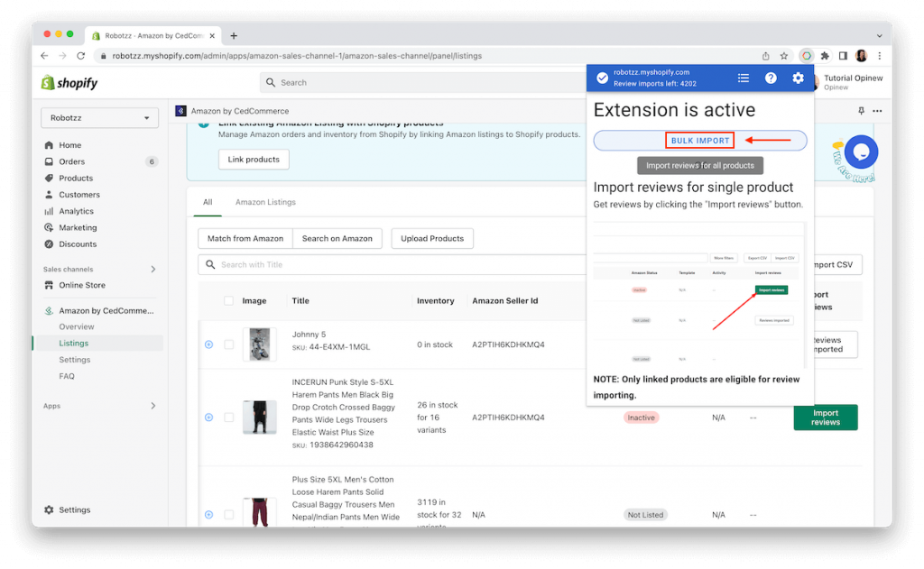
Task: Click the Amazon by CedCommerce app icon in header
Action: (180, 111)
